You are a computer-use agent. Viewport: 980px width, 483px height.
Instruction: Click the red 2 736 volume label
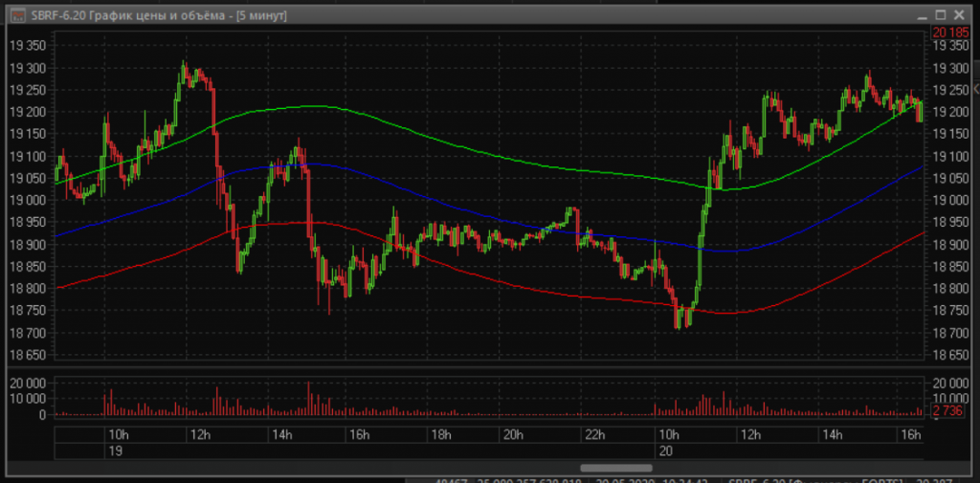click(x=949, y=410)
